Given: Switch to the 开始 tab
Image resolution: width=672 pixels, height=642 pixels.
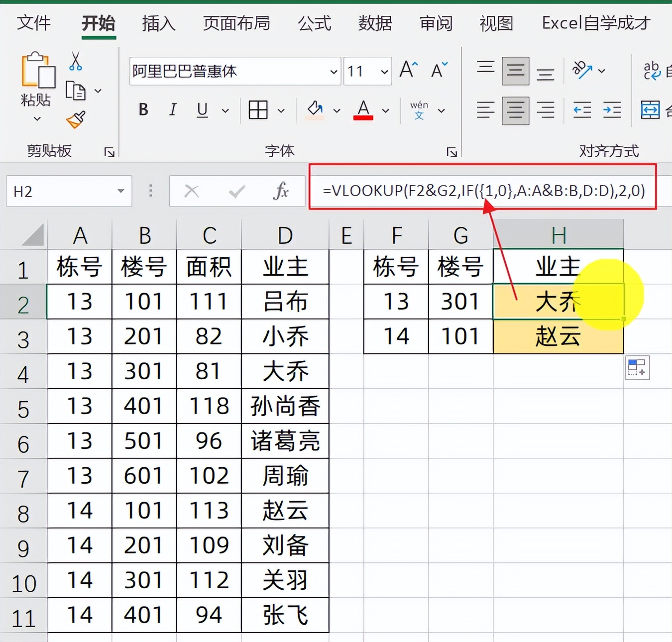Looking at the screenshot, I should (99, 23).
